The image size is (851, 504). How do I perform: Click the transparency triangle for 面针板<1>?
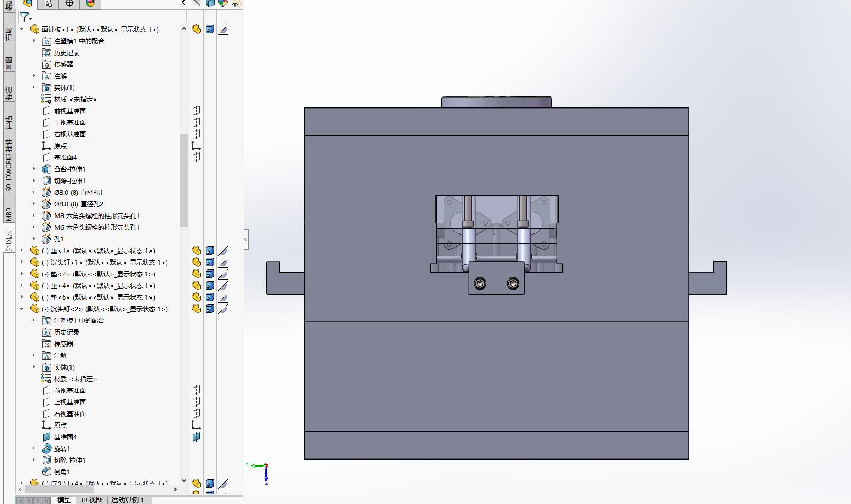click(224, 29)
